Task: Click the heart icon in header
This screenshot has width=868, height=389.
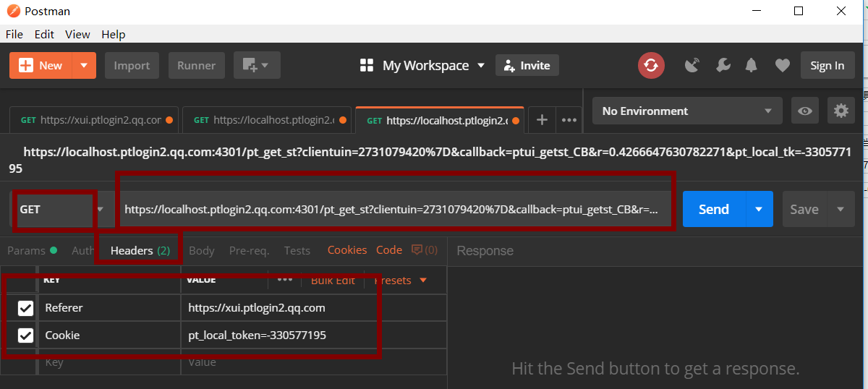Action: (x=782, y=66)
